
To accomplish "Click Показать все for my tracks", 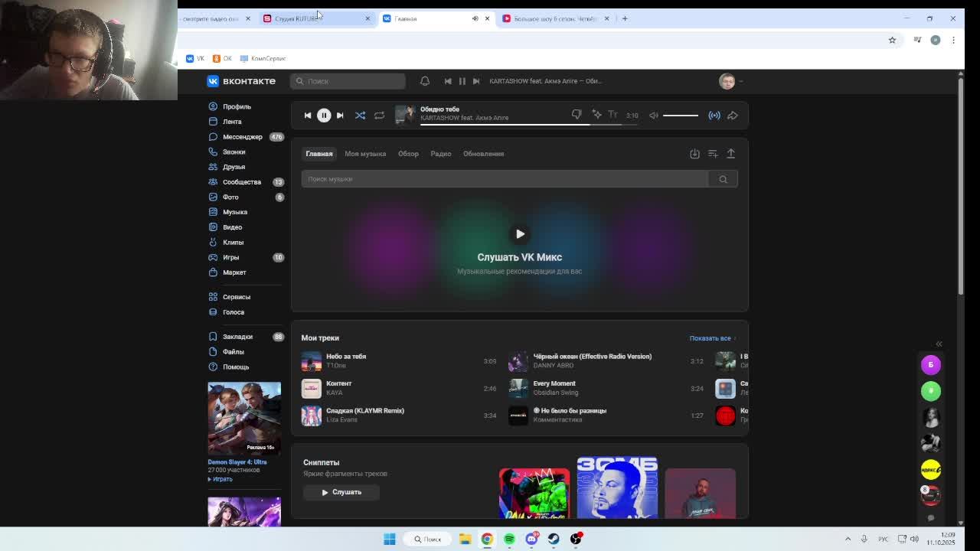I will click(x=710, y=338).
